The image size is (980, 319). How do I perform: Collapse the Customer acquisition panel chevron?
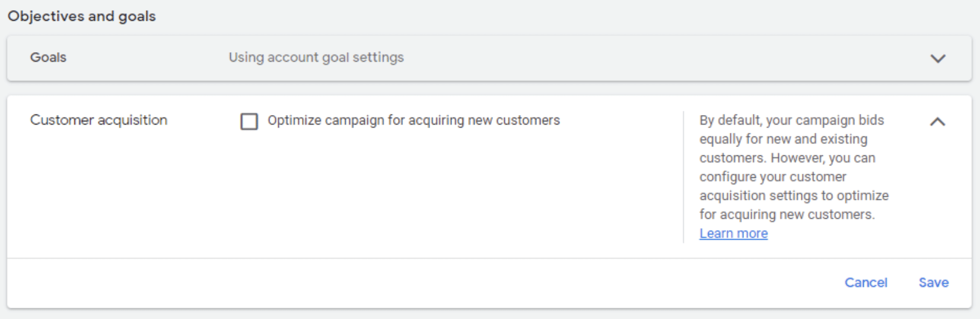(x=937, y=122)
